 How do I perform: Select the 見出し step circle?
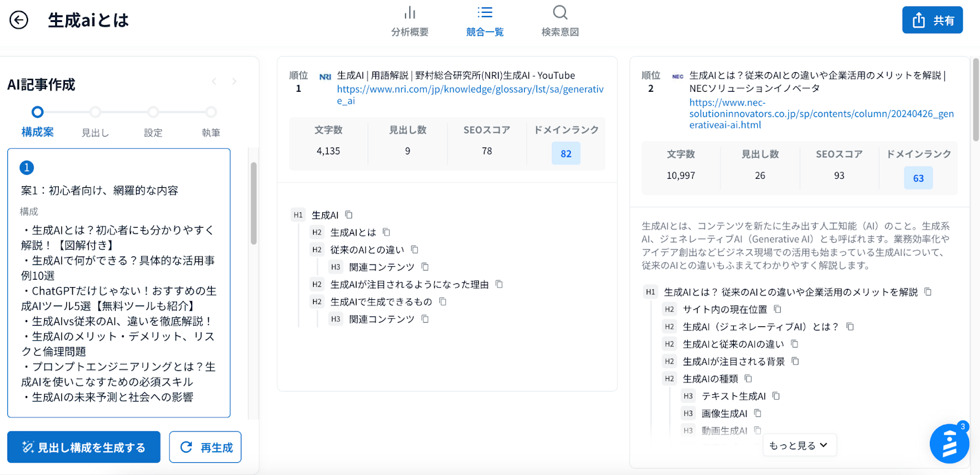pos(95,112)
